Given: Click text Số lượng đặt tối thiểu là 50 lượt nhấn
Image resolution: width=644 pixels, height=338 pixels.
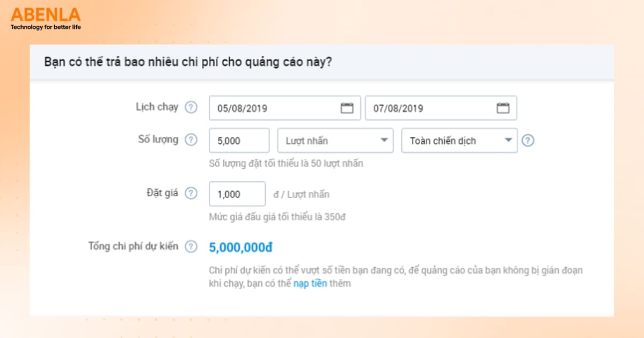Looking at the screenshot, I should point(286,164).
